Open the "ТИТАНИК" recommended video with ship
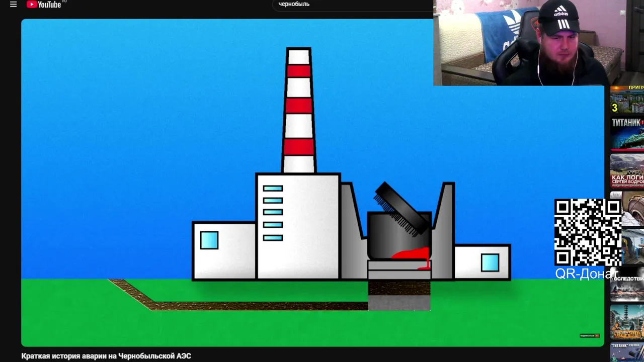Screen dimensions: 644x362 click(627, 134)
